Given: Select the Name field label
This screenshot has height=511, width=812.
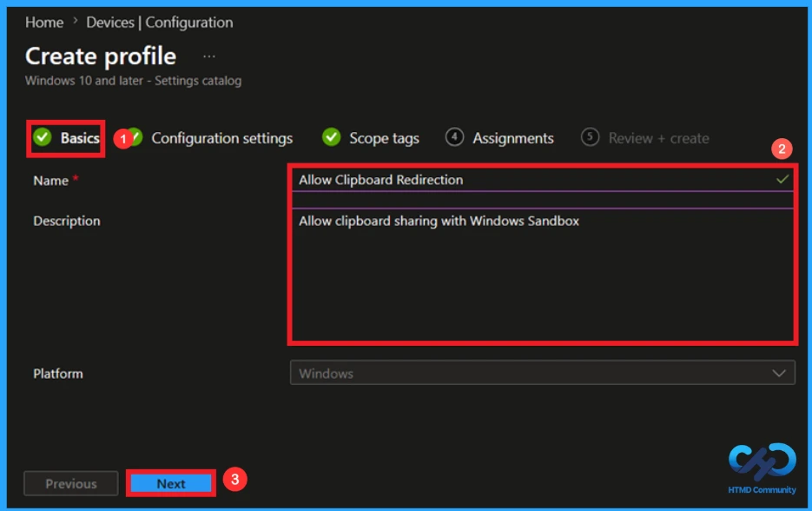Looking at the screenshot, I should click(50, 181).
